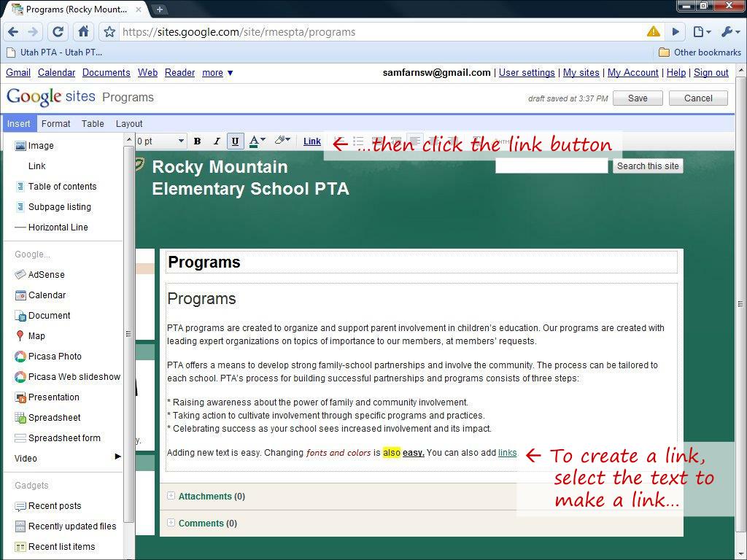Click the Link button in the toolbar
747x560 pixels.
pyautogui.click(x=312, y=141)
